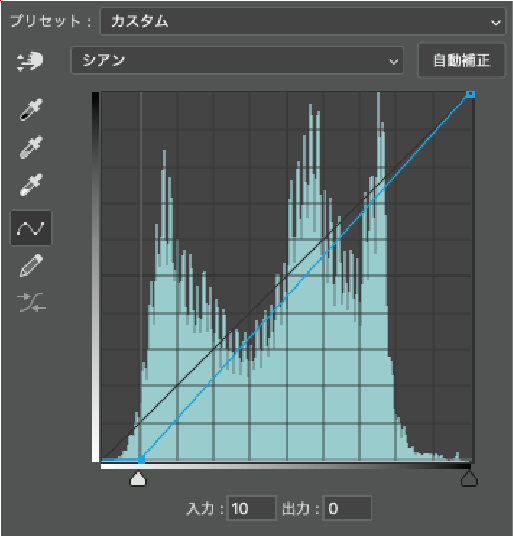
Task: Click the smooth curve values icon
Action: [x=31, y=303]
